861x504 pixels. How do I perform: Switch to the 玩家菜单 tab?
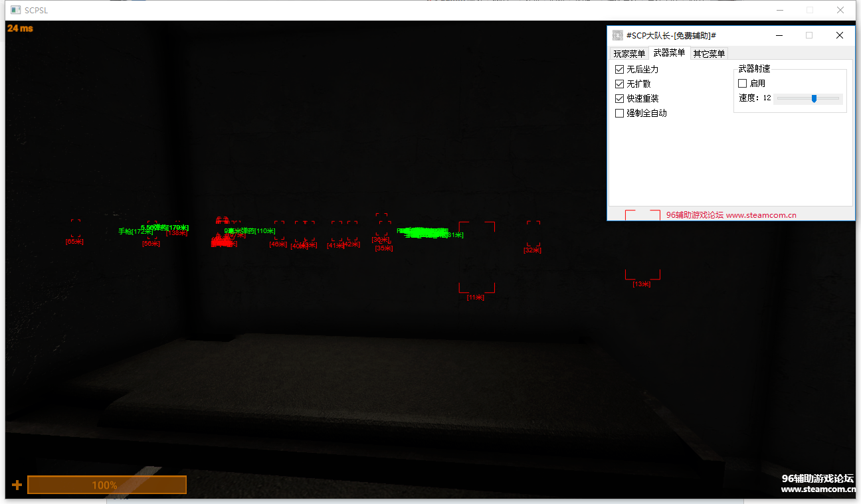pyautogui.click(x=628, y=54)
